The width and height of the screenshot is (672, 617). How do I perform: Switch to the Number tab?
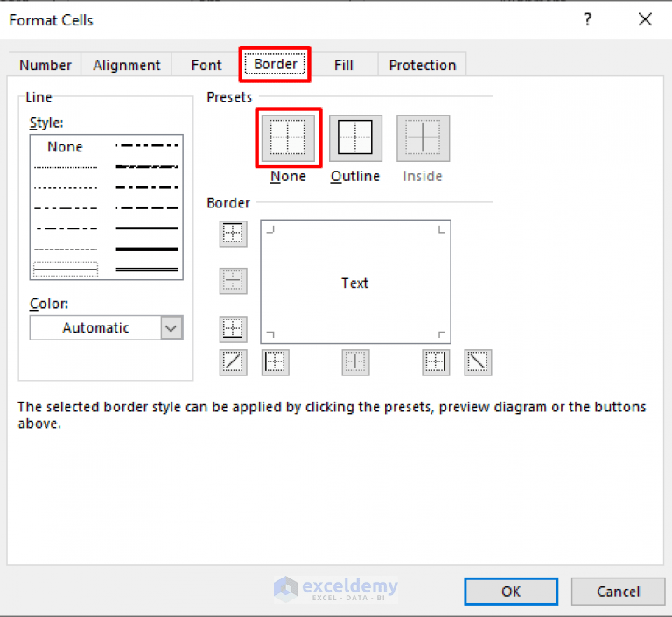[x=45, y=65]
